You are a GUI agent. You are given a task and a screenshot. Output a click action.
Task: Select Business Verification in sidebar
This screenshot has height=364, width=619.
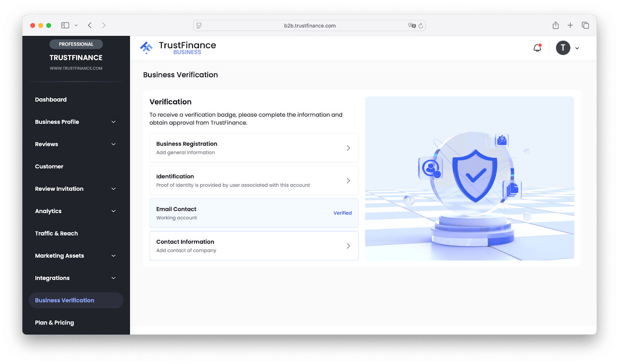[x=76, y=300]
